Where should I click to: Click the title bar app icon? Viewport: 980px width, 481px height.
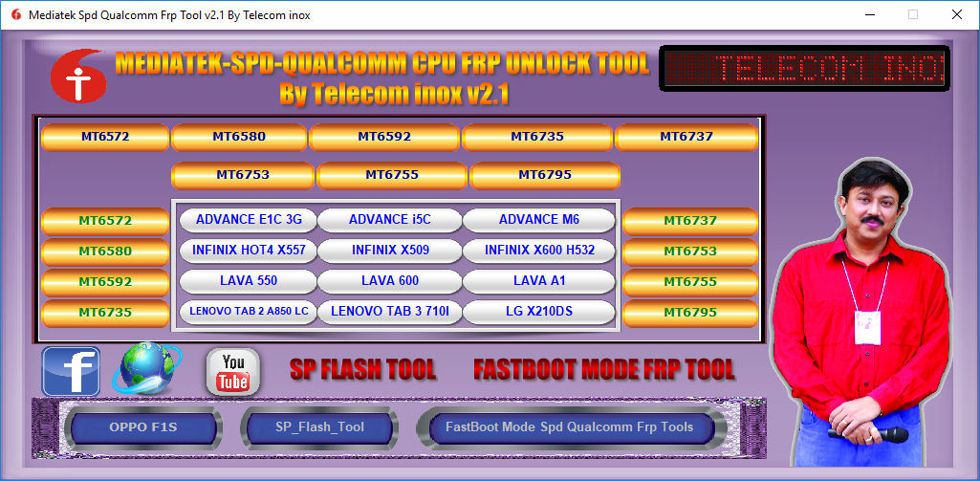pos(16,15)
